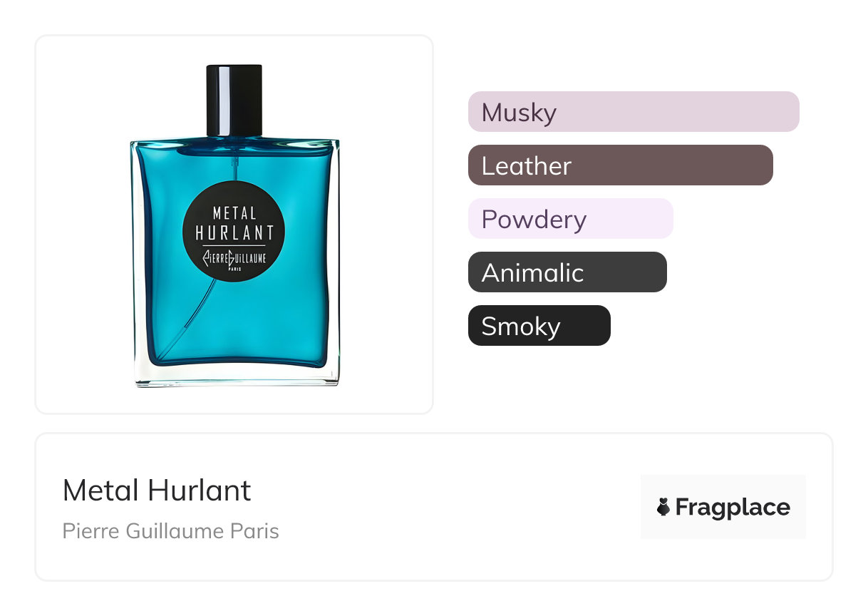Open the Metal Hurlant title below image
The image size is (868, 616).
pyautogui.click(x=157, y=491)
